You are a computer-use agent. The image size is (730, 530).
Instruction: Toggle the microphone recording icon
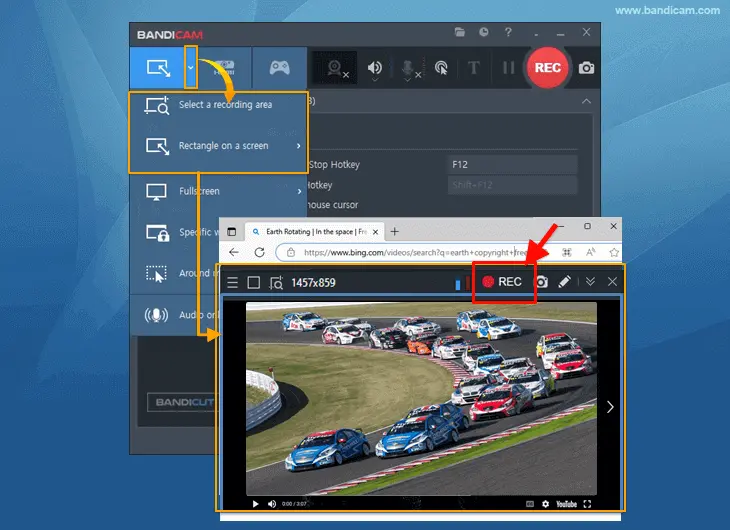point(408,68)
